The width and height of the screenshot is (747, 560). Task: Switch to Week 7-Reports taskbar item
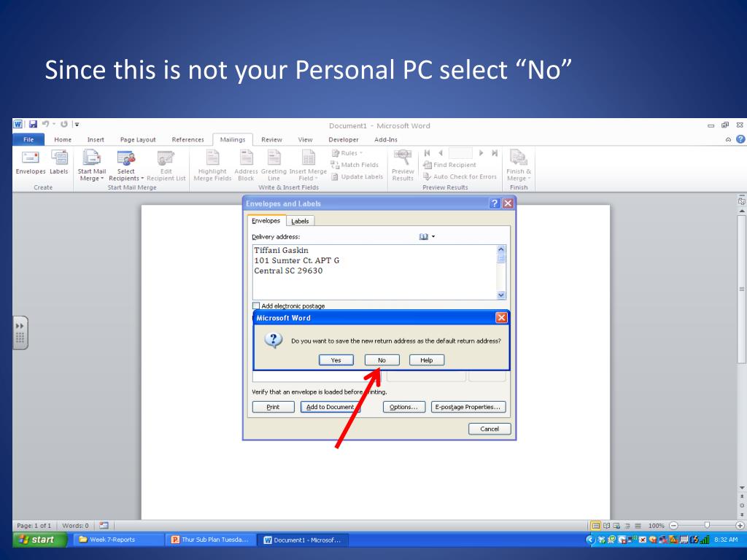(x=119, y=540)
